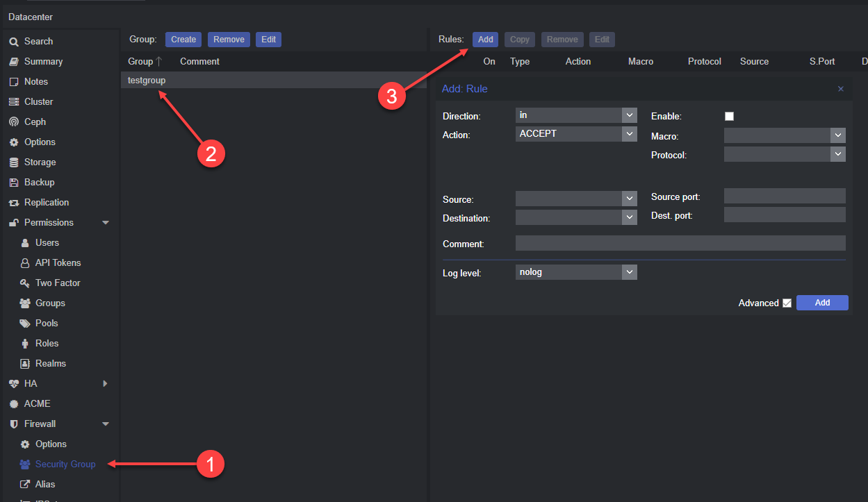Click the ACME certificate icon
Screen dimensions: 868x502
(13, 404)
